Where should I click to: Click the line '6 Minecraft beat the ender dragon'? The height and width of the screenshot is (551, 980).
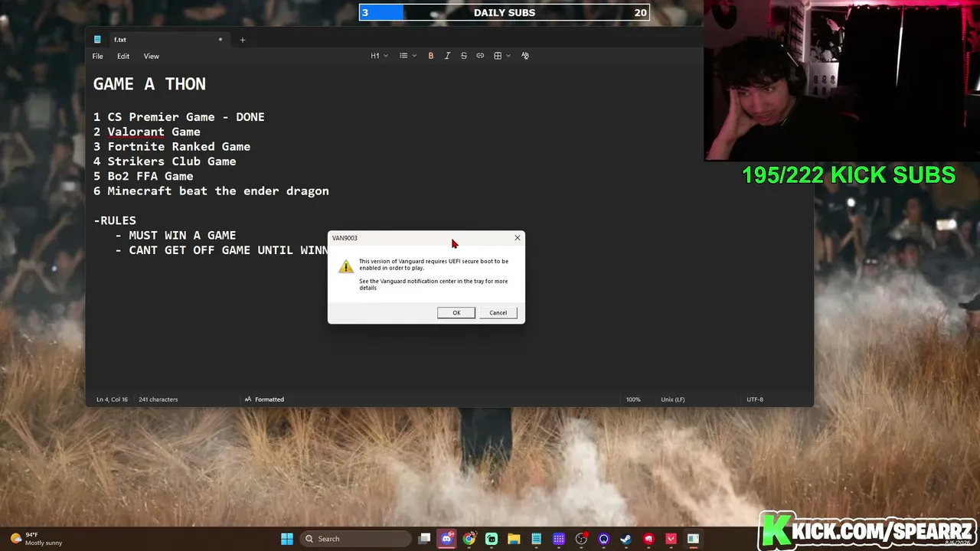[x=211, y=191]
